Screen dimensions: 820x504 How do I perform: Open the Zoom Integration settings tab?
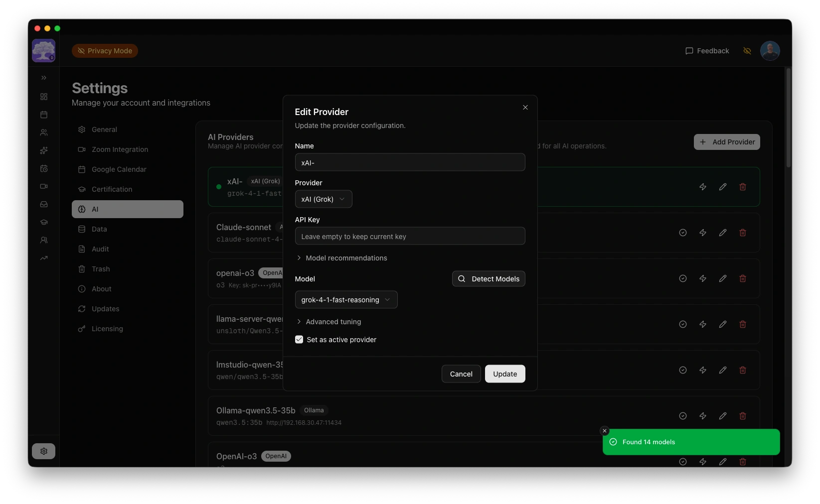[x=120, y=149]
